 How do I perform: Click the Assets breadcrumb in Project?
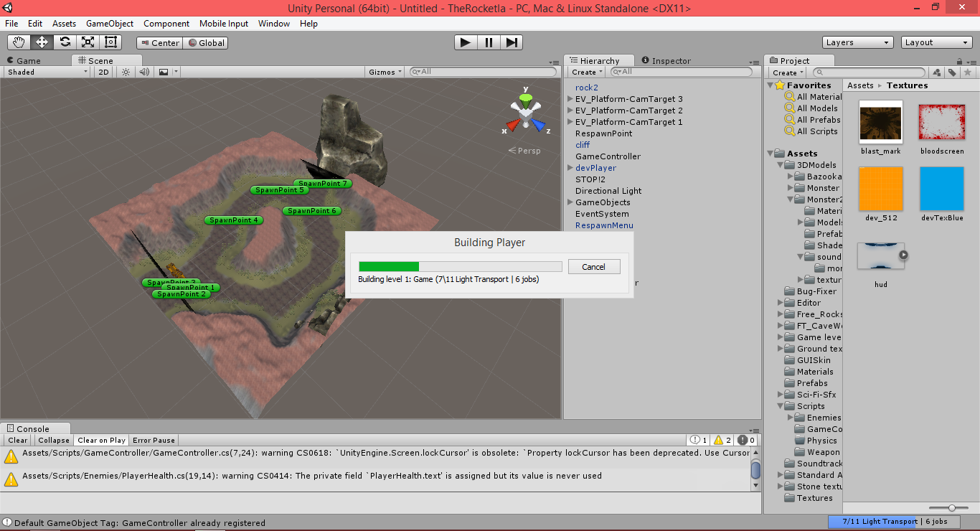tap(860, 85)
